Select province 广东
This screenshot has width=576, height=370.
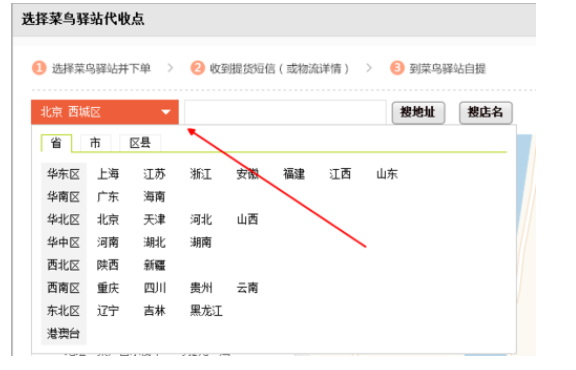[x=108, y=197]
